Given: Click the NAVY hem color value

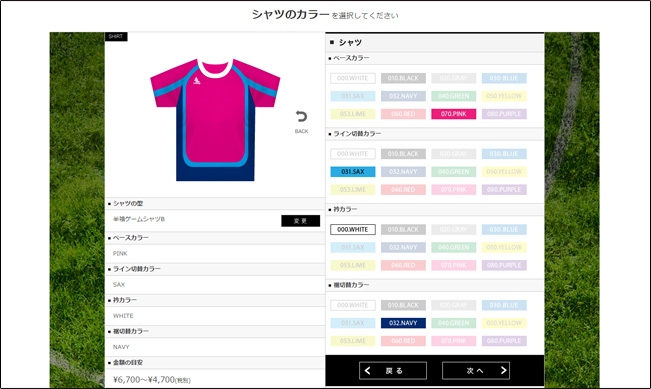Looking at the screenshot, I should click(121, 347).
